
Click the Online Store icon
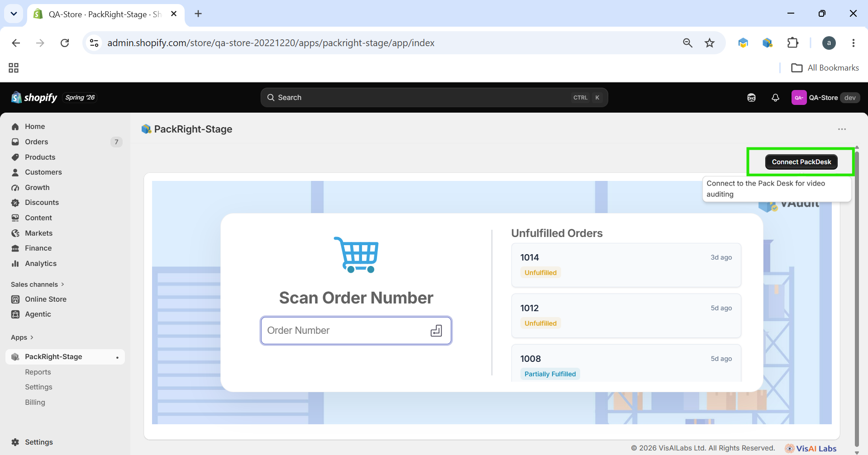pyautogui.click(x=15, y=299)
